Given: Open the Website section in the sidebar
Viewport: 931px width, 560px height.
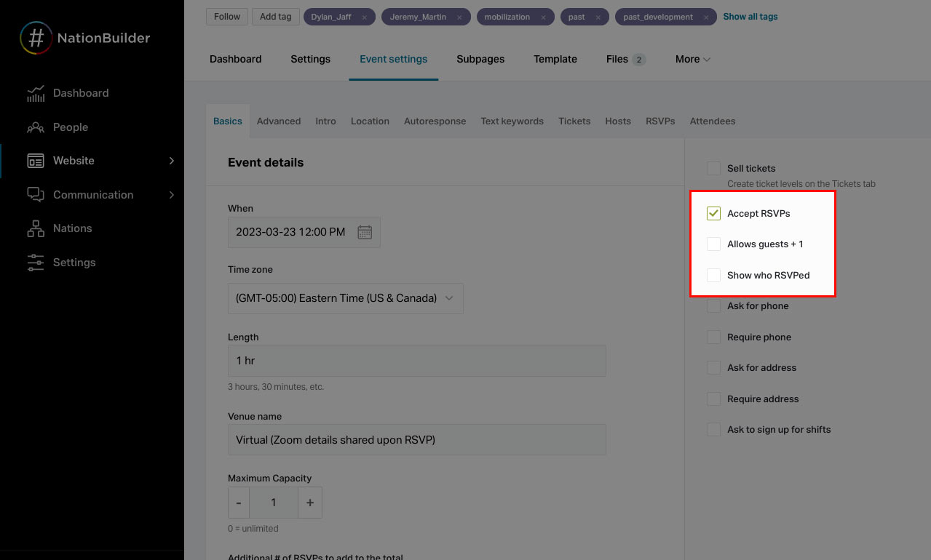Looking at the screenshot, I should tap(74, 160).
